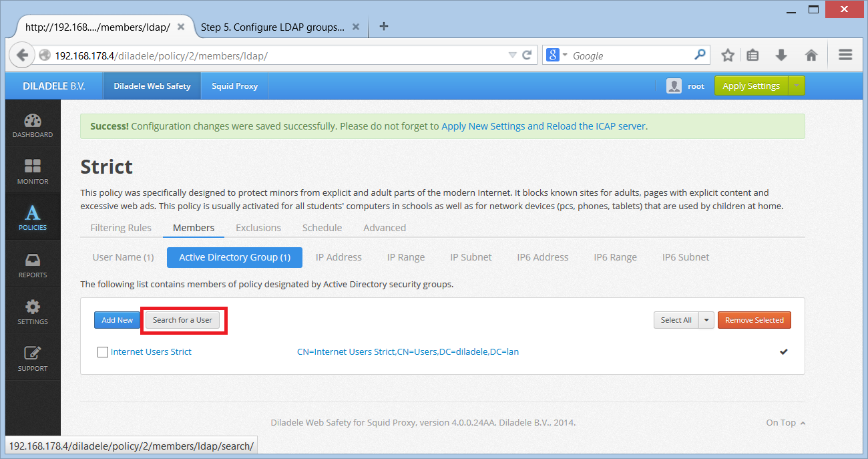Open the CN=Internet Users Strict distinguished name link
Image resolution: width=868 pixels, height=459 pixels.
pyautogui.click(x=408, y=351)
